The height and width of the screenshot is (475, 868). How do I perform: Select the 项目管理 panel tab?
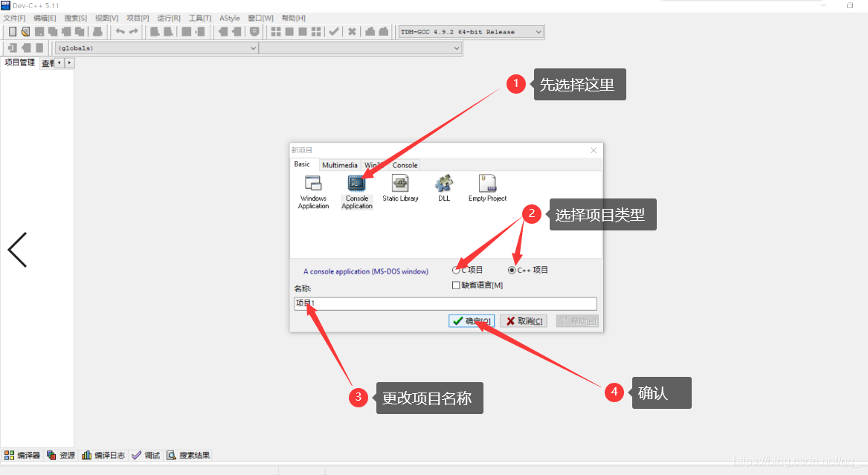[x=19, y=62]
